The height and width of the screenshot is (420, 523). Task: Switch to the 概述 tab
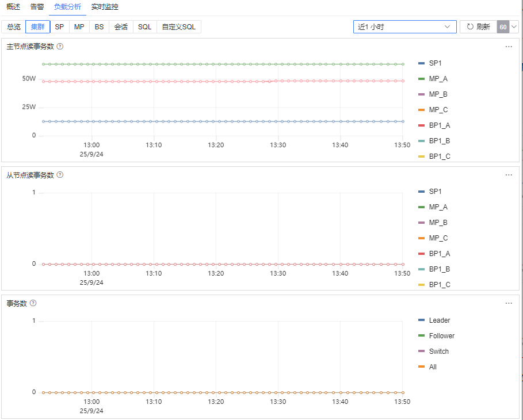(13, 7)
